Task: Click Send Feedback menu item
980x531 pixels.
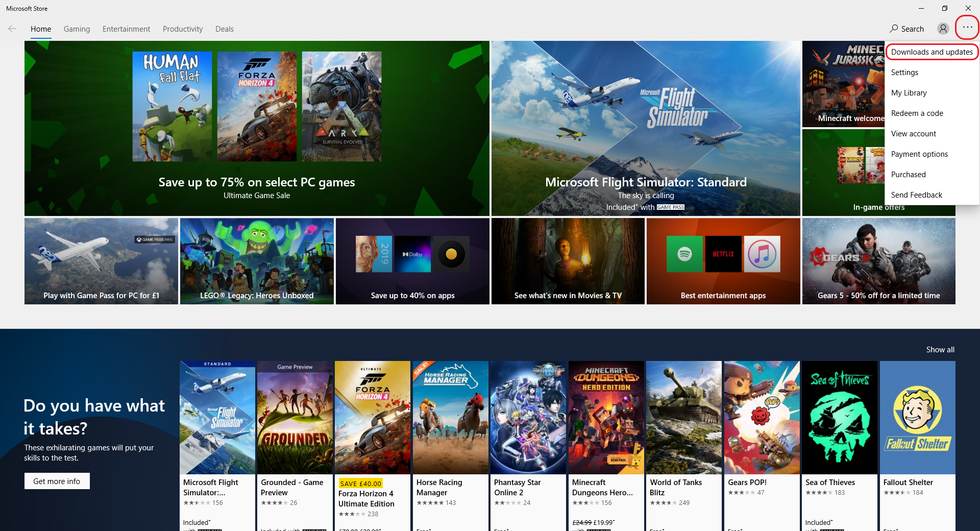Action: click(932, 195)
